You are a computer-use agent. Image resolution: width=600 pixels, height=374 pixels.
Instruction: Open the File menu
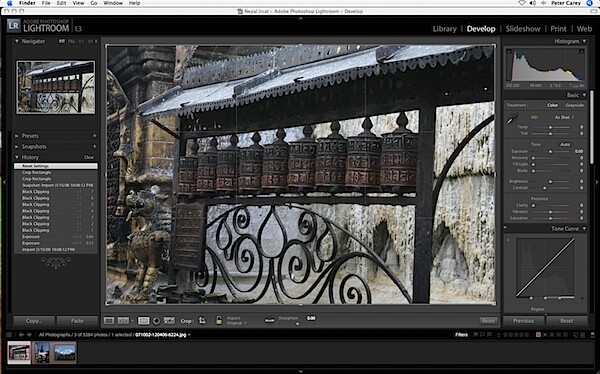(x=46, y=3)
